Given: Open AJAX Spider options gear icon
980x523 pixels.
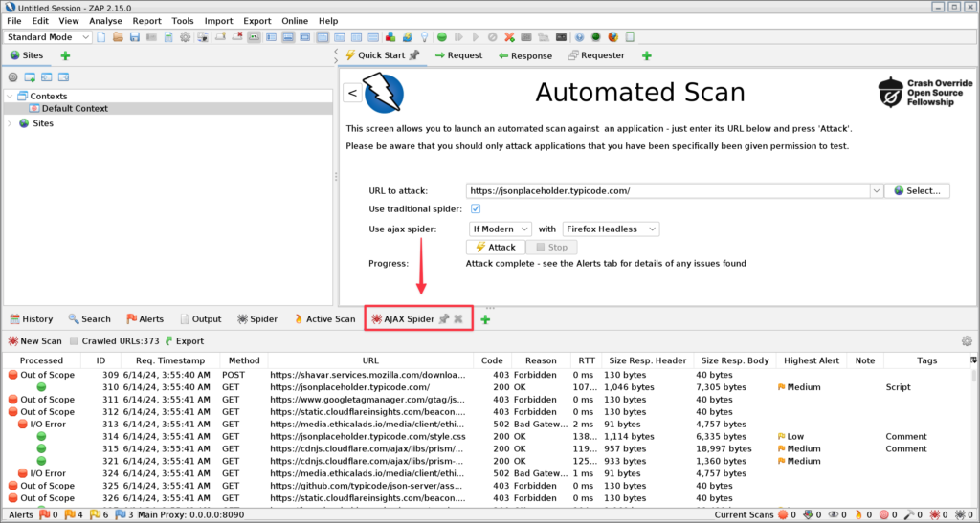Looking at the screenshot, I should tap(967, 340).
